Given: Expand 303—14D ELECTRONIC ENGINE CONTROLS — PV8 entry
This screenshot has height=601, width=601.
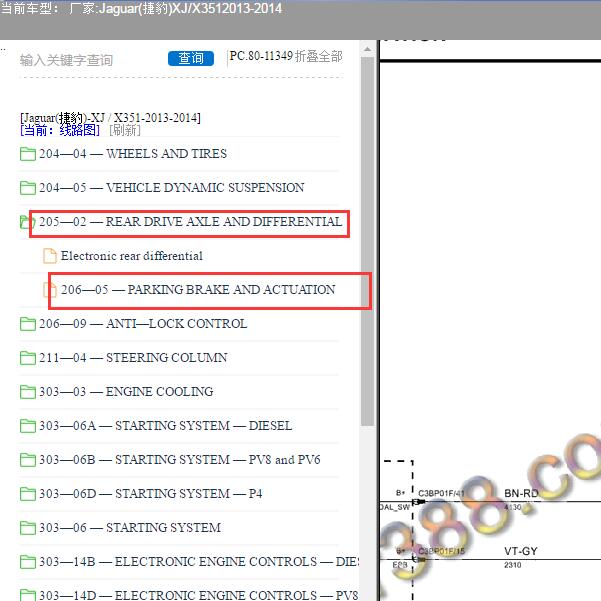Looking at the screenshot, I should [x=199, y=595].
